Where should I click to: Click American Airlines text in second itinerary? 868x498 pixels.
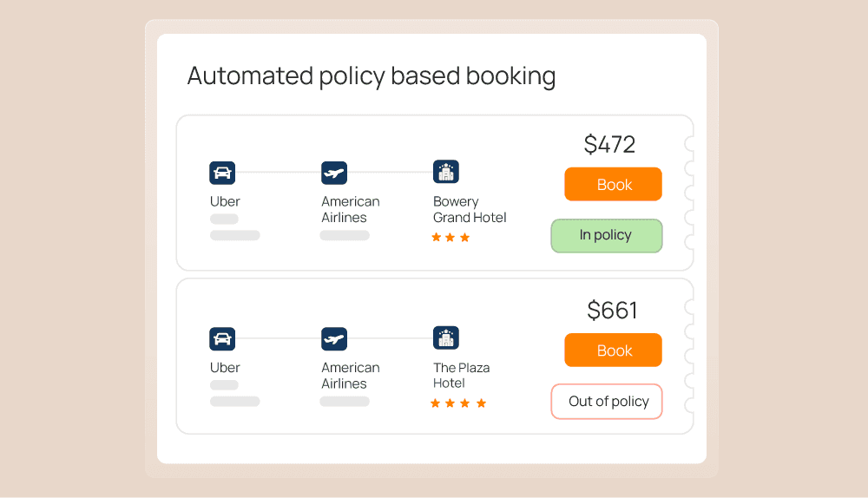350,375
